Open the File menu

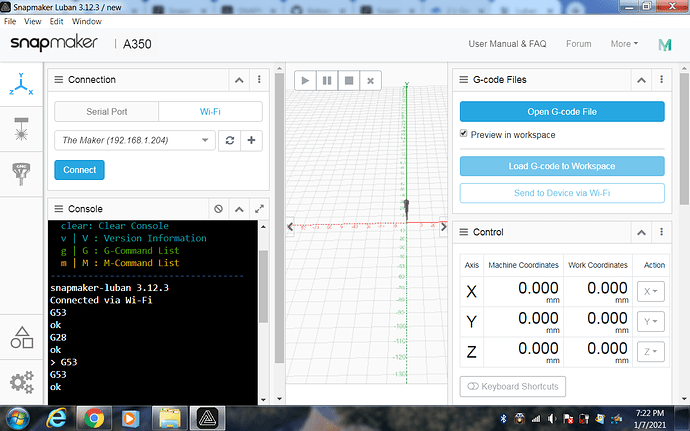coord(10,21)
